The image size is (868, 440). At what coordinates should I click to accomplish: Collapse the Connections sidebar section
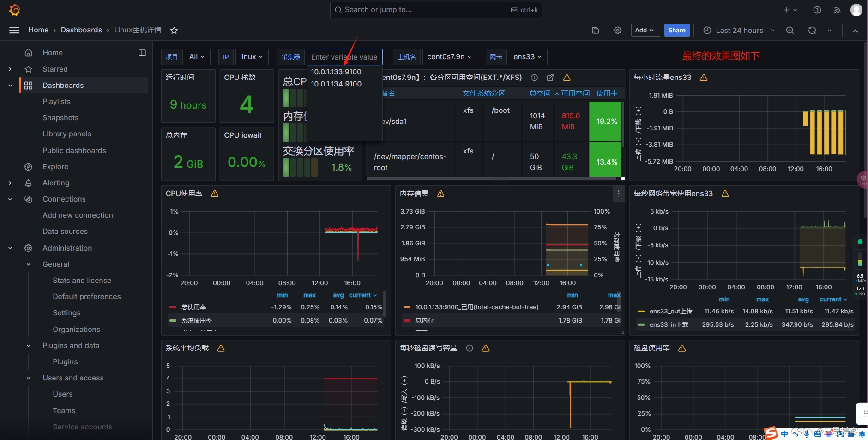click(x=10, y=199)
